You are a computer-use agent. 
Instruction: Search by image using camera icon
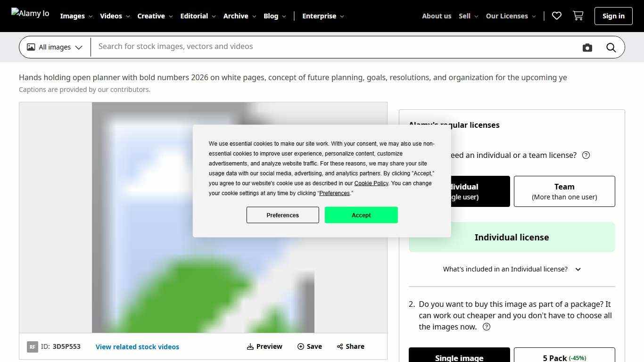pyautogui.click(x=587, y=48)
